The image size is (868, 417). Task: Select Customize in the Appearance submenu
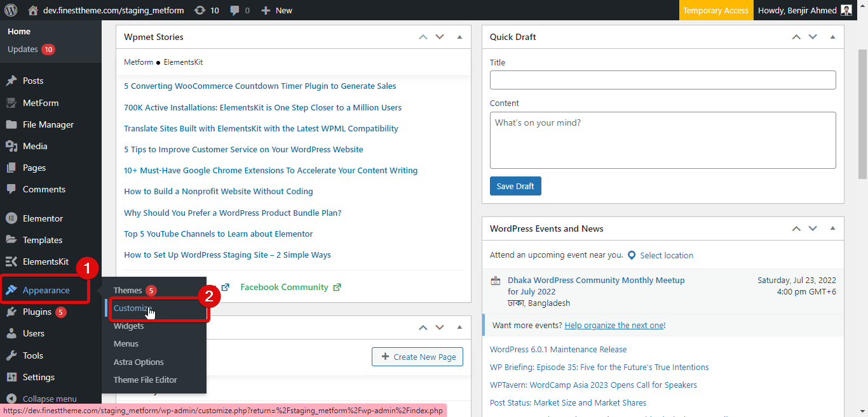point(132,308)
